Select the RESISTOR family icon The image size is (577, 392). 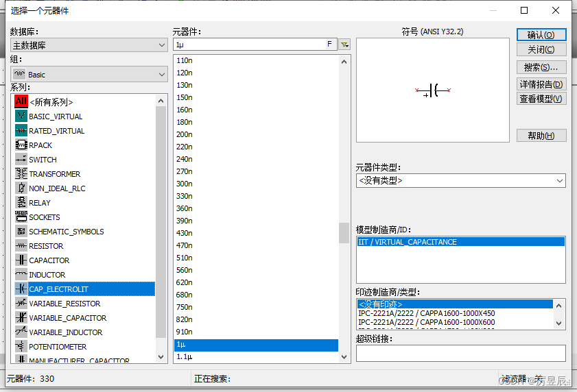pyautogui.click(x=21, y=246)
